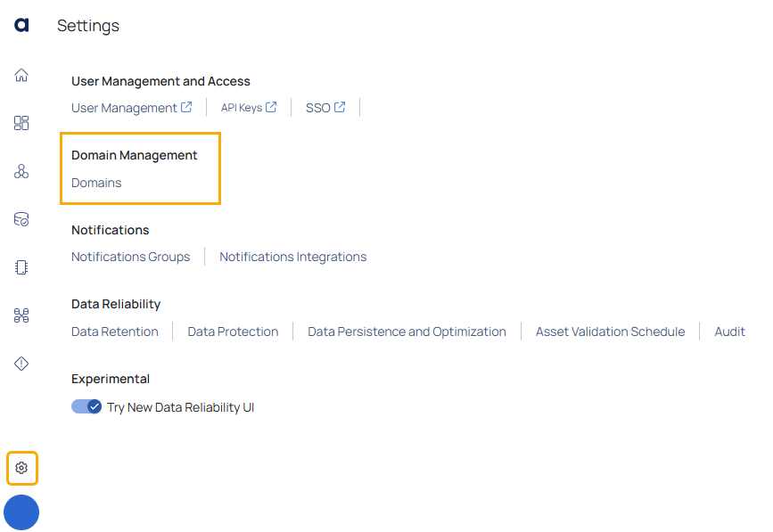The width and height of the screenshot is (773, 532).
Task: Open Asset Validation Schedule settings
Action: [x=611, y=331]
